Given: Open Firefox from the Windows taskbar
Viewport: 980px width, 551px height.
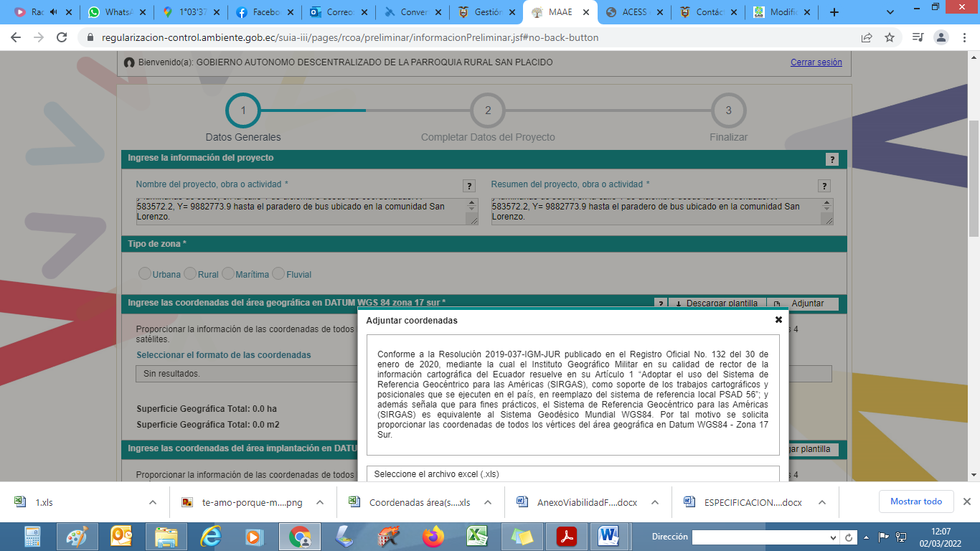Looking at the screenshot, I should (433, 536).
